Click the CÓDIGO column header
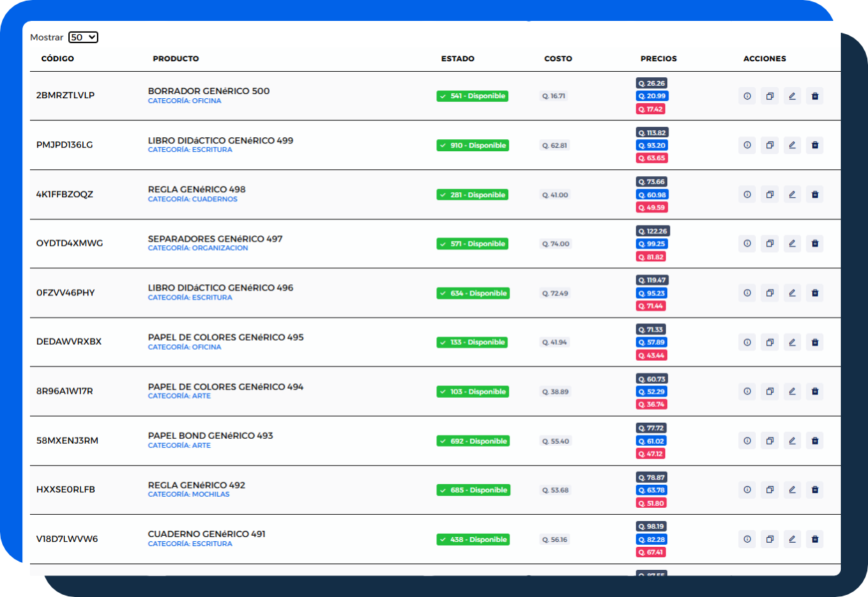The image size is (868, 597). pos(58,59)
